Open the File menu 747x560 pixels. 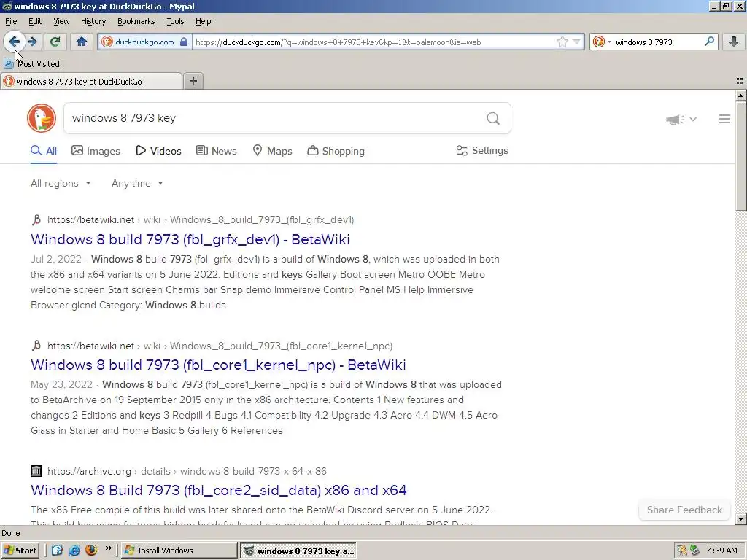11,21
